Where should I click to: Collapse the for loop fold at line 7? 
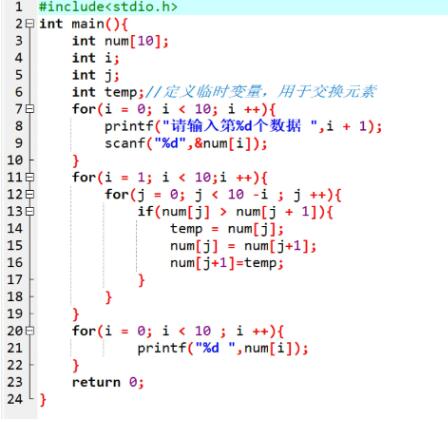point(30,109)
